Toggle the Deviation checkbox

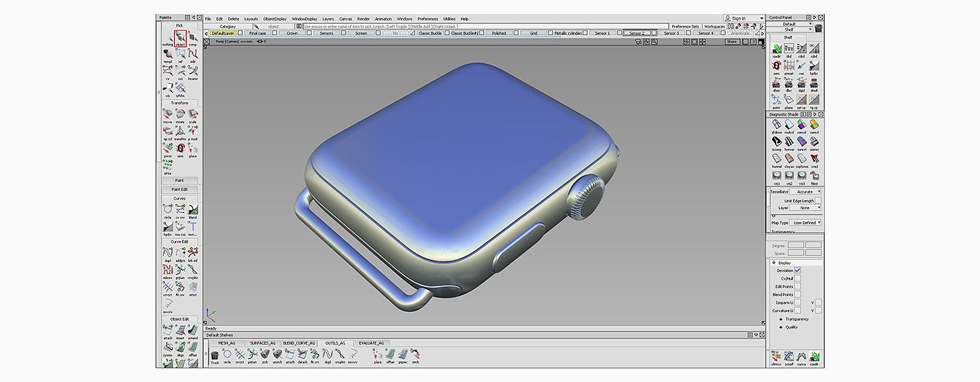[x=797, y=270]
